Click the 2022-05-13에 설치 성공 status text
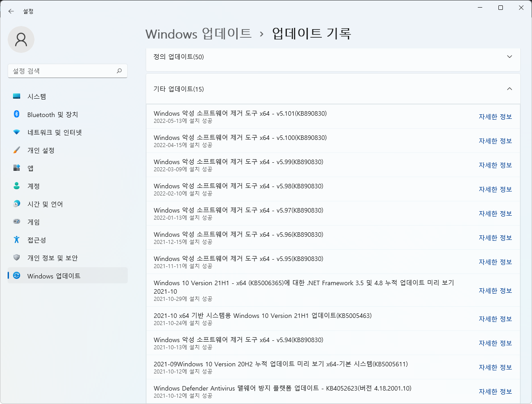 click(183, 121)
